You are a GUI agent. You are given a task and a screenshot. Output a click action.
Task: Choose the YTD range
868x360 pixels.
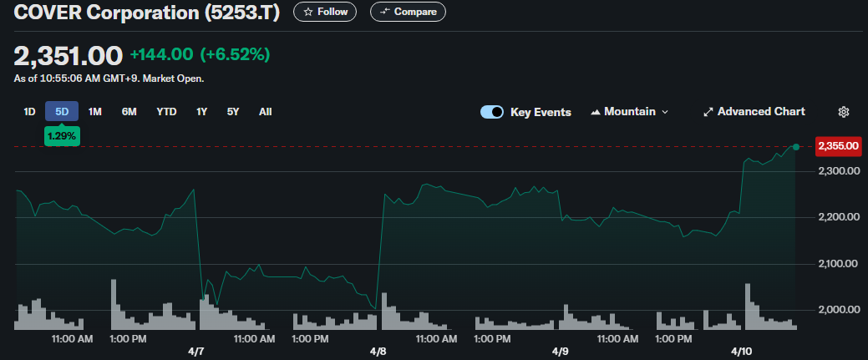pyautogui.click(x=166, y=111)
